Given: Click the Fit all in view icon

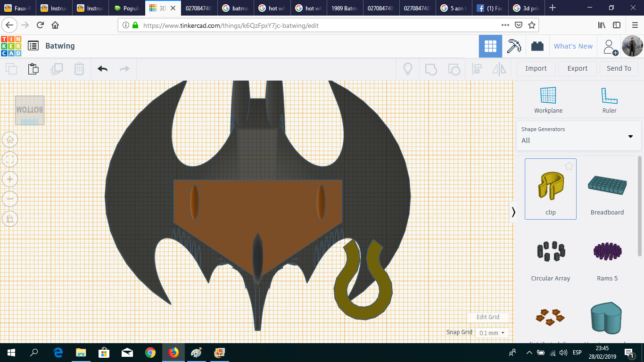Looking at the screenshot, I should (10, 159).
